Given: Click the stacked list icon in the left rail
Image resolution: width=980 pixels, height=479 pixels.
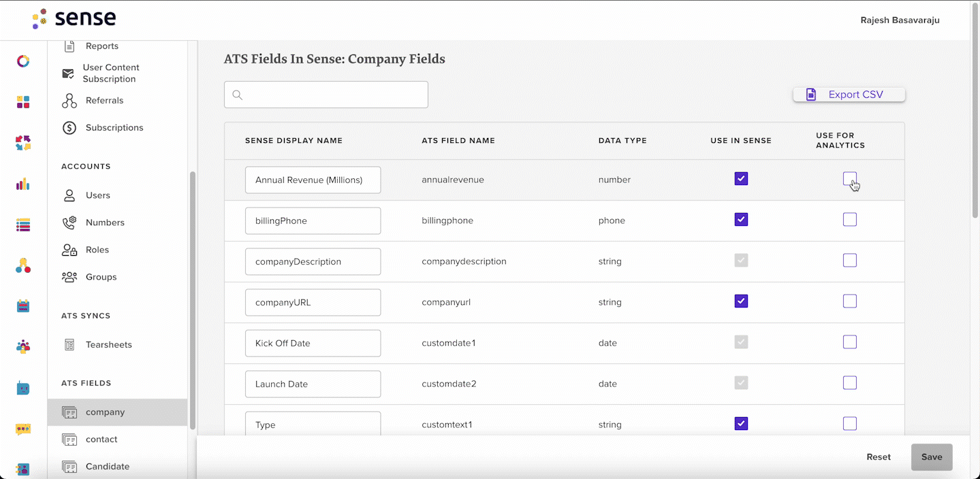Looking at the screenshot, I should tap(23, 225).
